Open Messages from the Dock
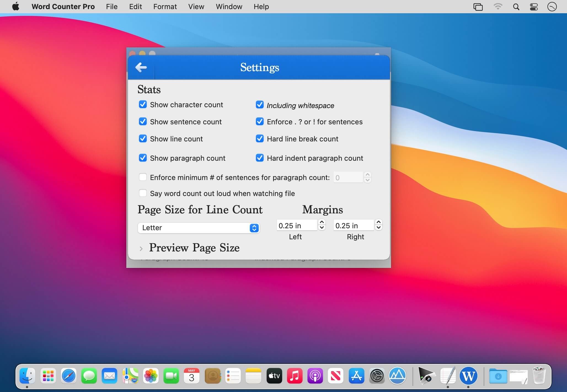567x392 pixels. pos(89,376)
